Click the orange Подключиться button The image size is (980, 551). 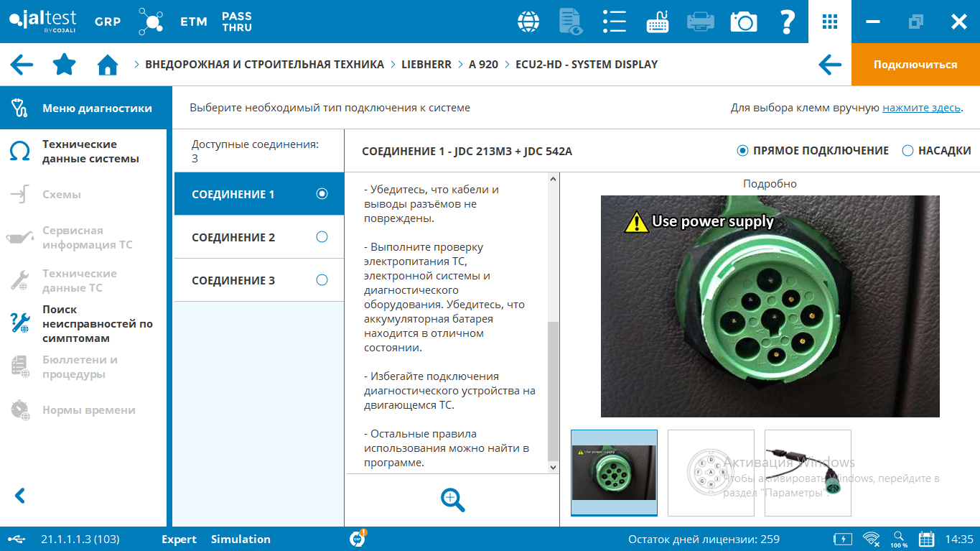tap(915, 65)
